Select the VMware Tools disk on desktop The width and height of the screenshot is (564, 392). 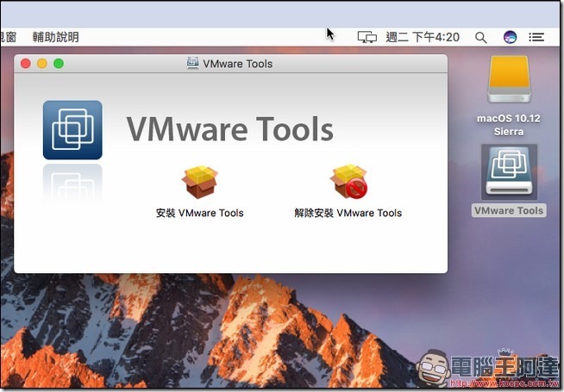click(x=509, y=171)
